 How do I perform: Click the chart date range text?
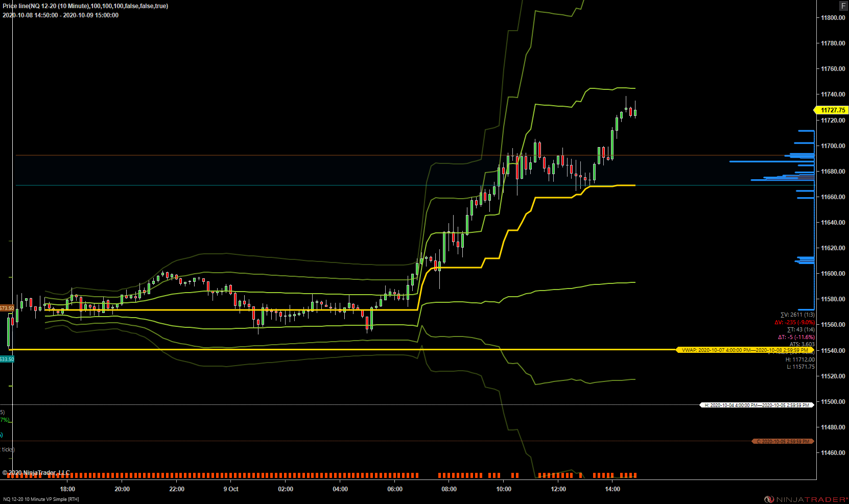(60, 15)
